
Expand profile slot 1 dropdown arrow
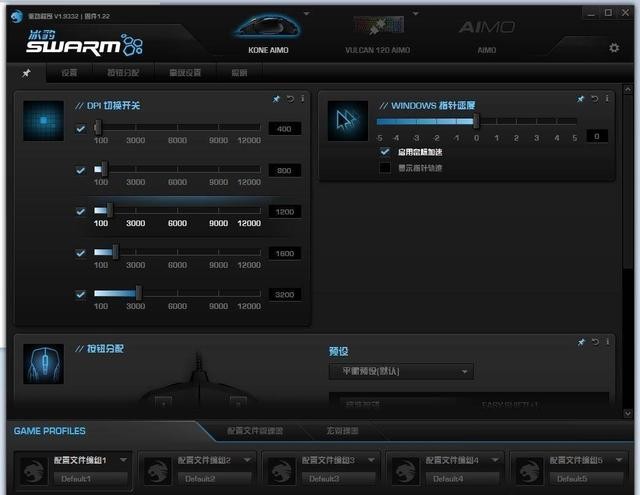[x=123, y=460]
